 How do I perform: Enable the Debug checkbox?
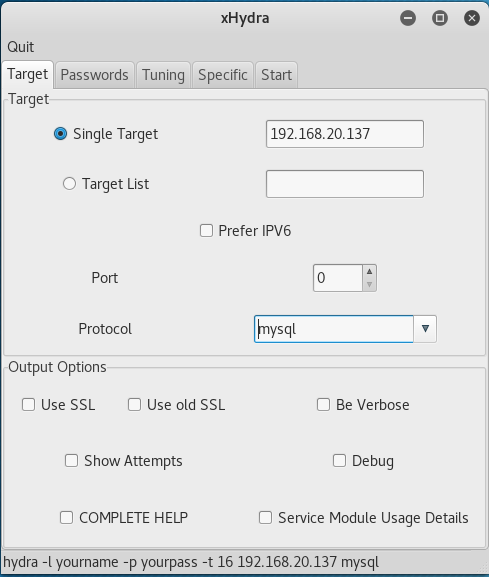[x=339, y=460]
